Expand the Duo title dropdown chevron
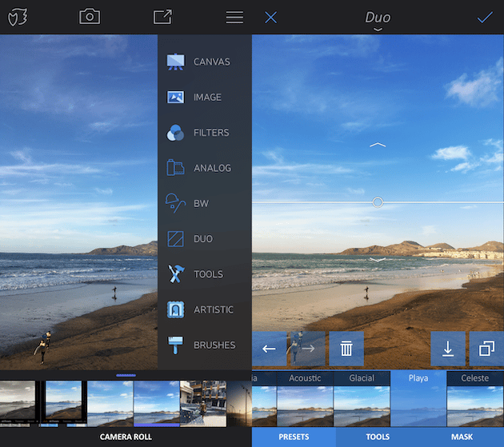 coord(378,30)
